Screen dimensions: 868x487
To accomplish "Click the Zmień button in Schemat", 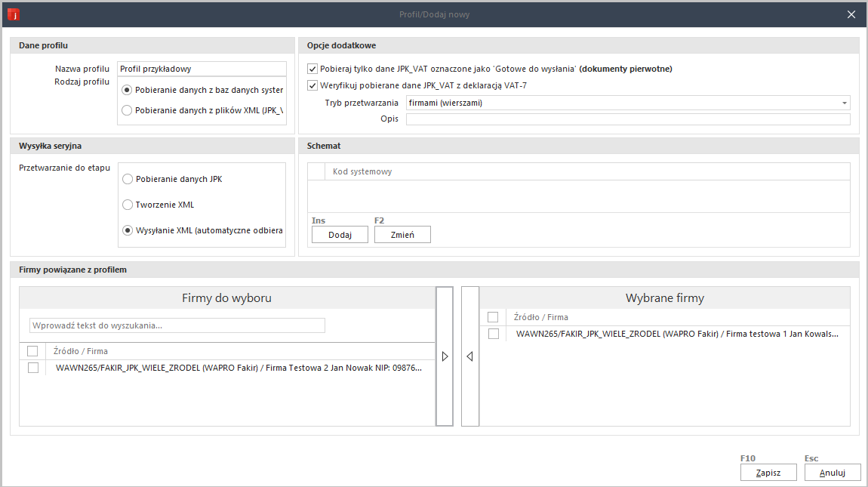I will 402,235.
